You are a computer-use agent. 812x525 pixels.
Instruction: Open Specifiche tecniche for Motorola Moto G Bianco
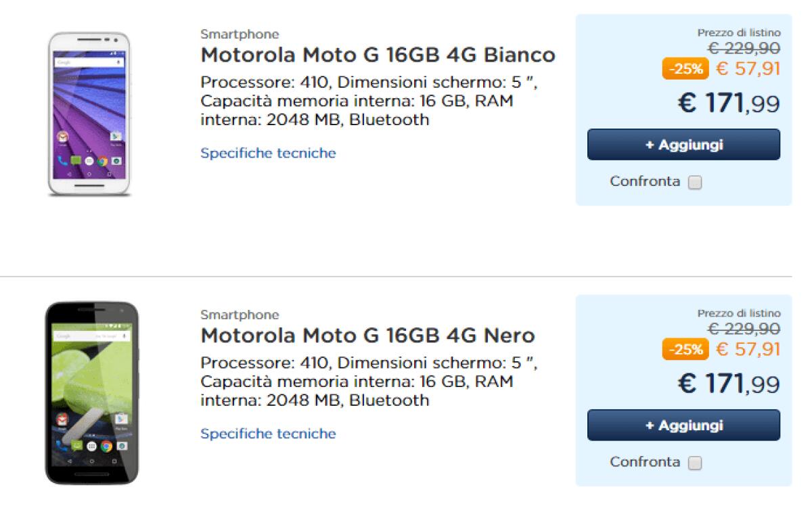tap(267, 153)
